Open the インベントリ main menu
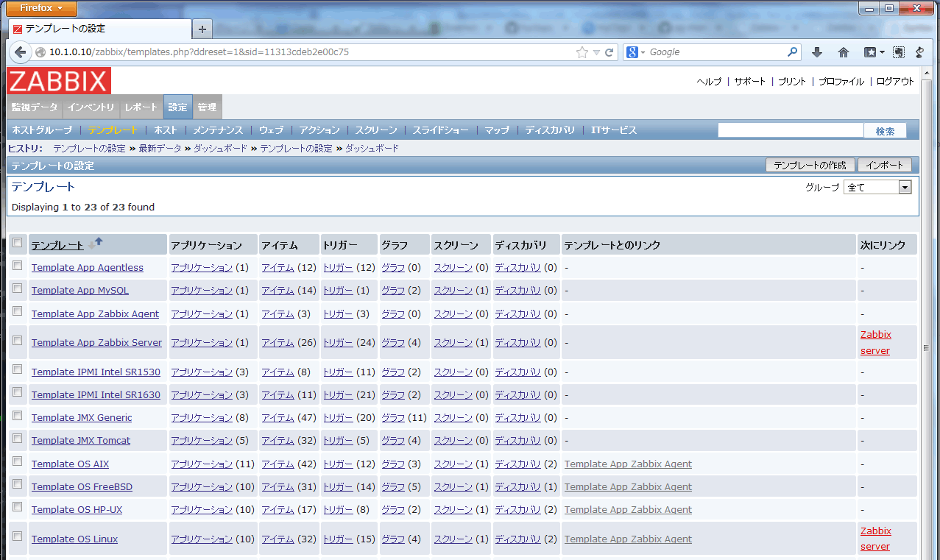The image size is (940, 560). point(91,107)
